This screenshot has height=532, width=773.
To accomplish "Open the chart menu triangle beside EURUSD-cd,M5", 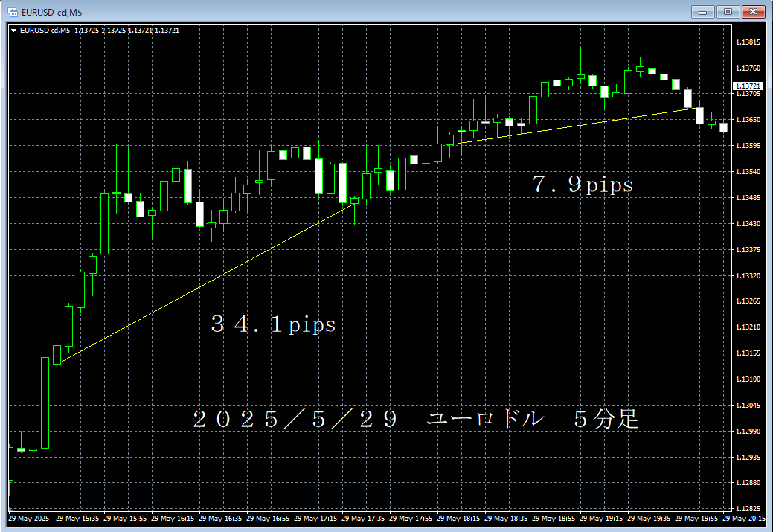I will [14, 31].
